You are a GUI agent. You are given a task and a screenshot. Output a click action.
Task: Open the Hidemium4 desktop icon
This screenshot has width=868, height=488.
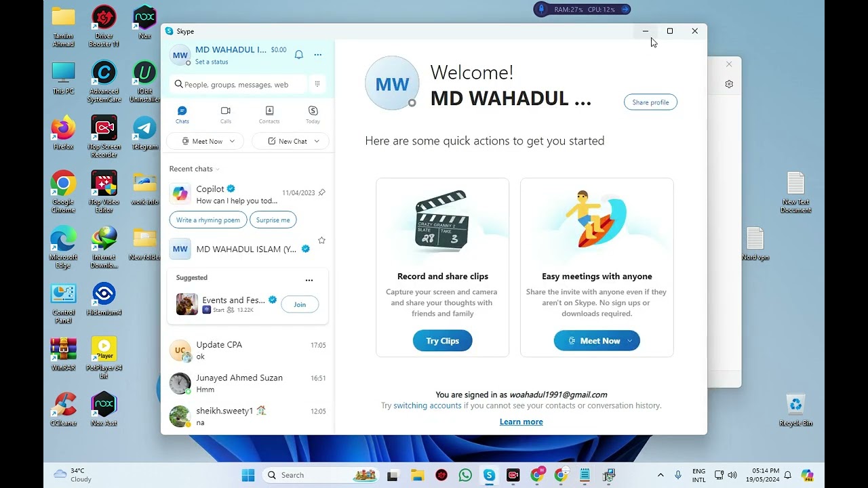pyautogui.click(x=104, y=298)
